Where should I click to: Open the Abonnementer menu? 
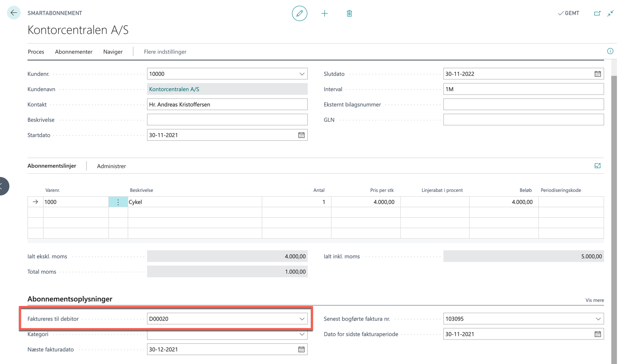tap(74, 52)
